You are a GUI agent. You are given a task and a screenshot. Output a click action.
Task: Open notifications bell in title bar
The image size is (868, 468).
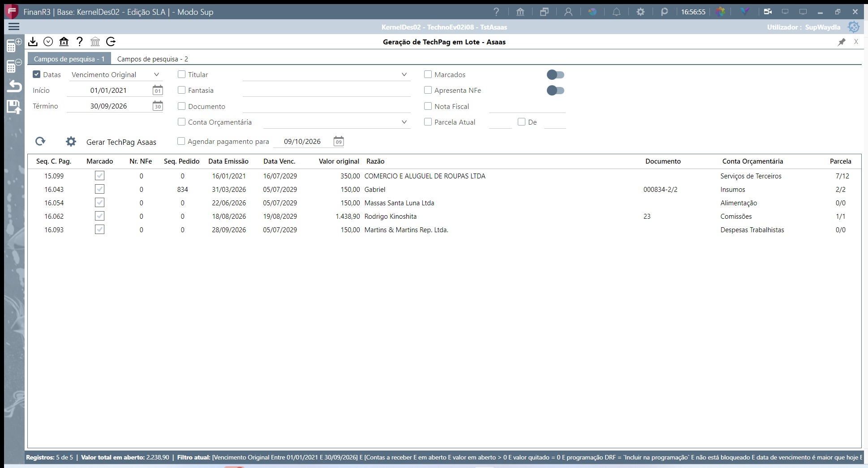pos(616,12)
